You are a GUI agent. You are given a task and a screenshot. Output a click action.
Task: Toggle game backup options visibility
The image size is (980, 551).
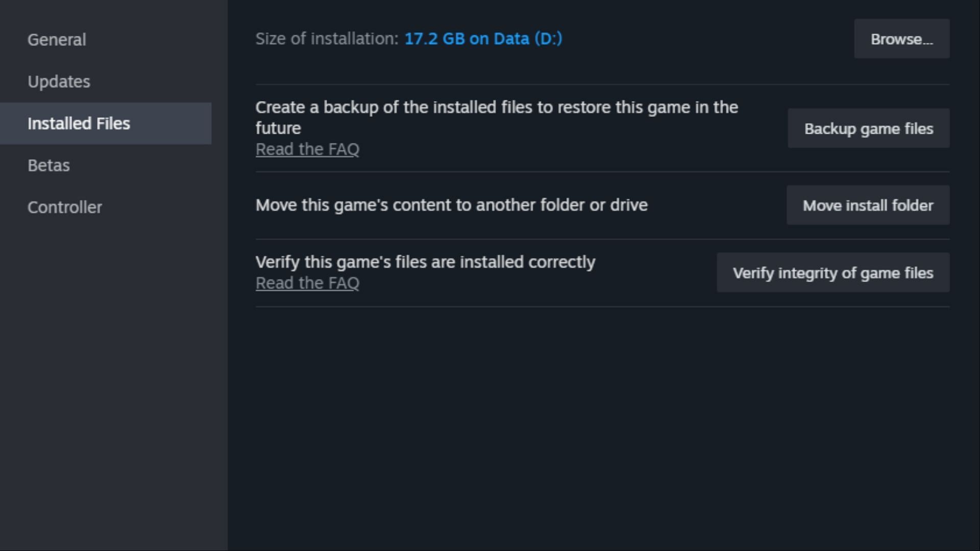(868, 129)
